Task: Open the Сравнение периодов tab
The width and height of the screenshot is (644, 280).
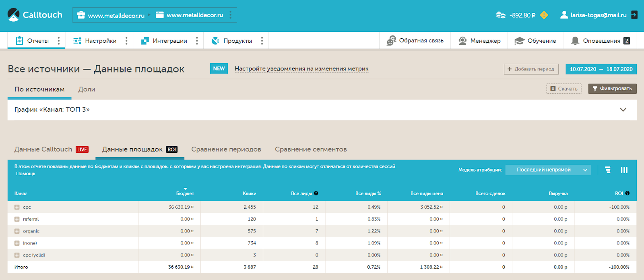Action: (226, 149)
